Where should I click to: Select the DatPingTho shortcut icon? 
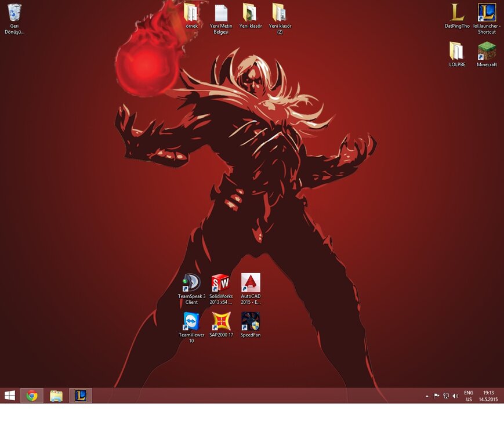457,13
